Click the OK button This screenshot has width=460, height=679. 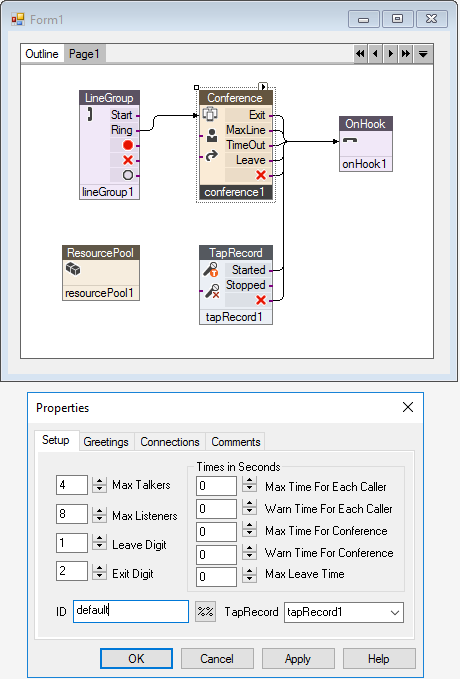136,659
